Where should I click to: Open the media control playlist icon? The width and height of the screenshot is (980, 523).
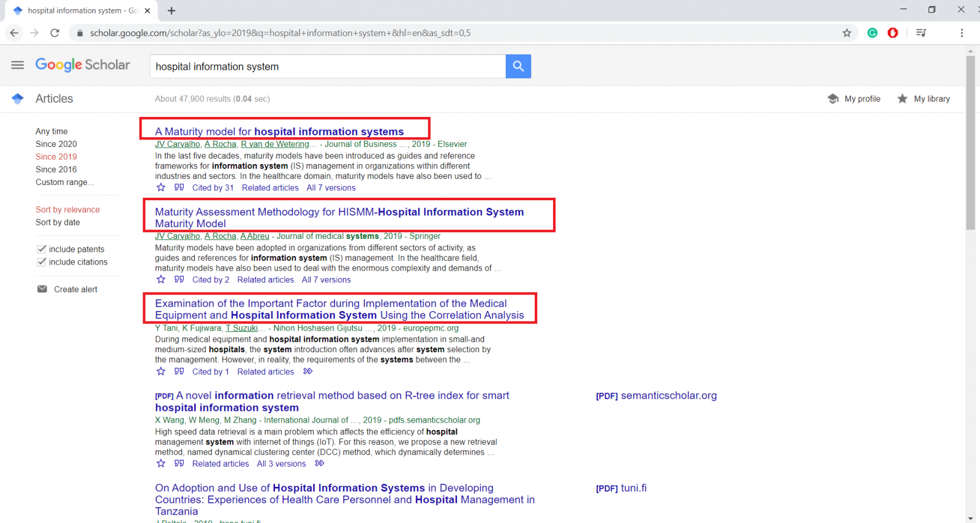pyautogui.click(x=921, y=33)
